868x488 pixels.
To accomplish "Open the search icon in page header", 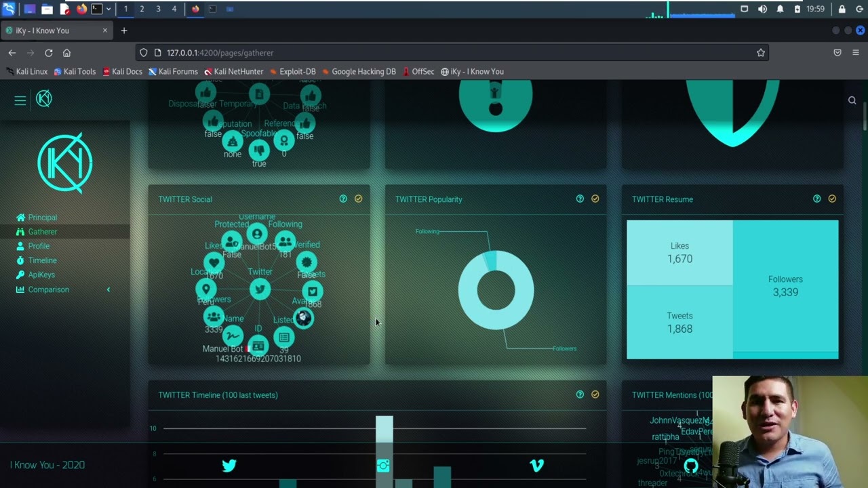I will (852, 100).
